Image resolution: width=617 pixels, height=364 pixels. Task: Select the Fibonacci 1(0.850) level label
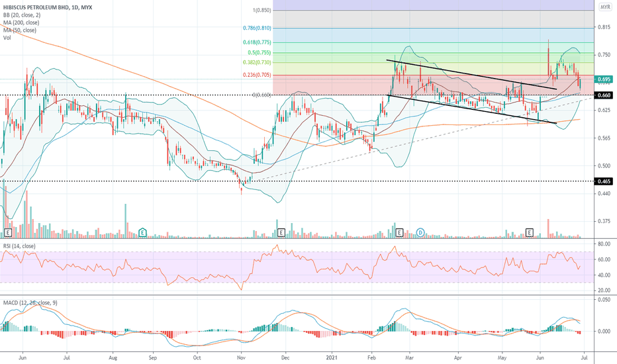coord(262,10)
